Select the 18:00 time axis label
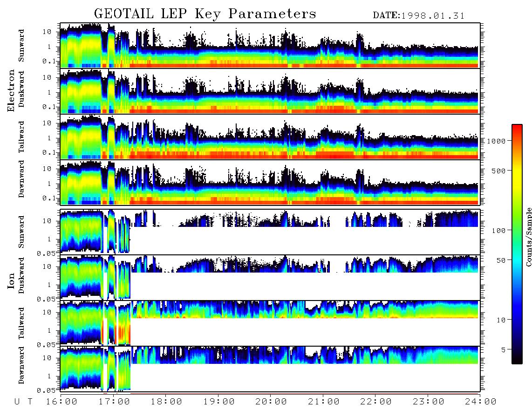 tap(167, 402)
